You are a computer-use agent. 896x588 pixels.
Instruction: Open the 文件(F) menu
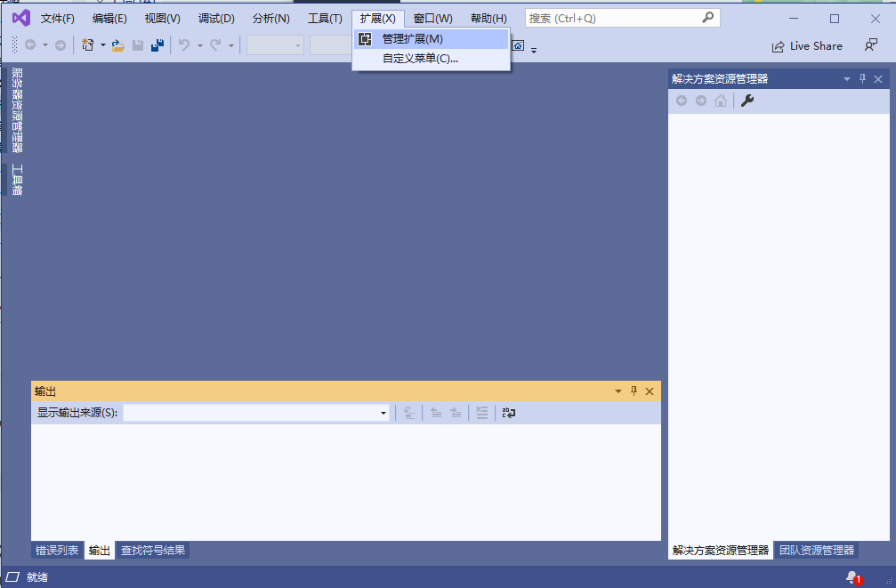point(57,19)
